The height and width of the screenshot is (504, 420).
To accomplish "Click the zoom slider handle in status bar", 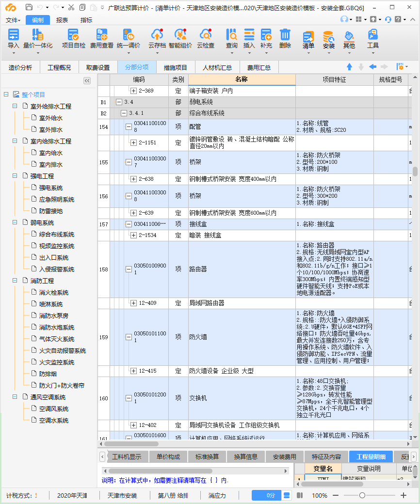I will click(x=362, y=495).
